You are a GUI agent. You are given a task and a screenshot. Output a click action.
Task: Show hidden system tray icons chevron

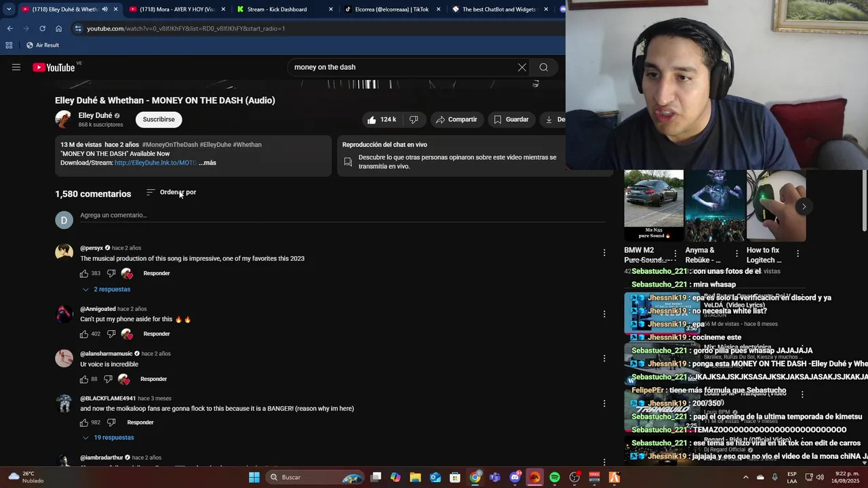tap(746, 477)
